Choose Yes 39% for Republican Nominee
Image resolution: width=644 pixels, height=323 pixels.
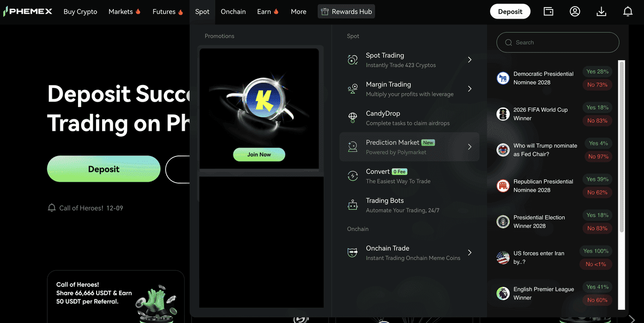(x=597, y=179)
